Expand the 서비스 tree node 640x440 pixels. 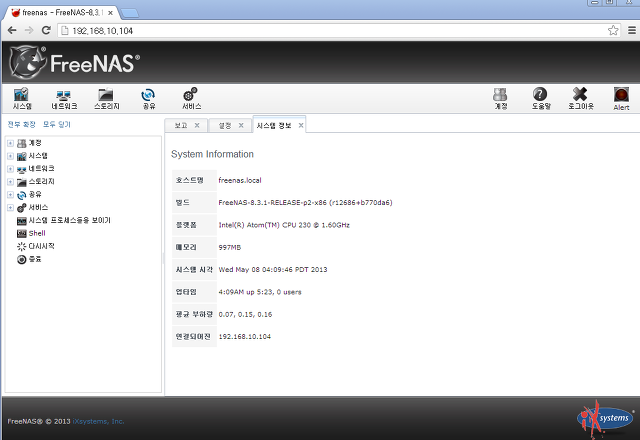tap(11, 208)
